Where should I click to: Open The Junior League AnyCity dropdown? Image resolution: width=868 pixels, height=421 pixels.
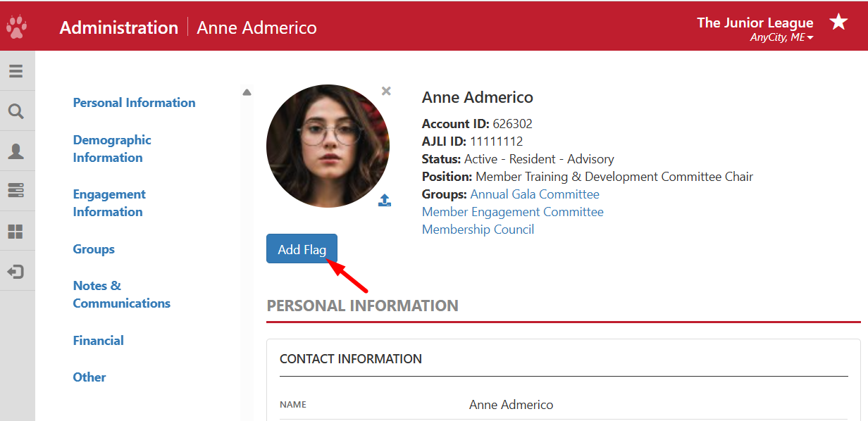tap(755, 30)
